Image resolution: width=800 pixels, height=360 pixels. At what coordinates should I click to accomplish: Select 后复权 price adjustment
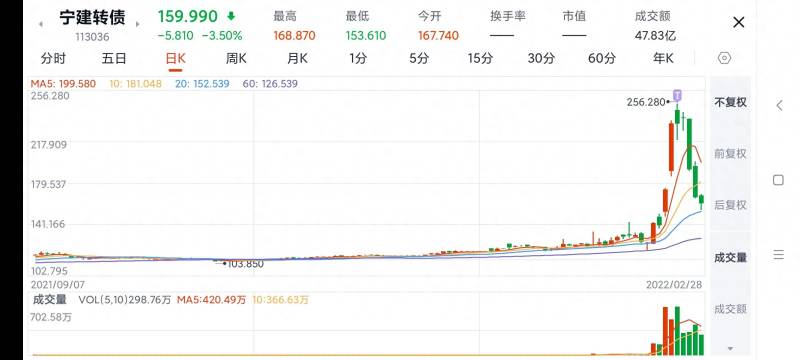[x=730, y=205]
